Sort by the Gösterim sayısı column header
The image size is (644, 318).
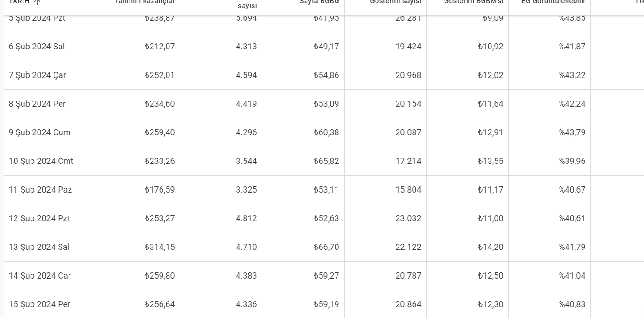[x=396, y=2]
